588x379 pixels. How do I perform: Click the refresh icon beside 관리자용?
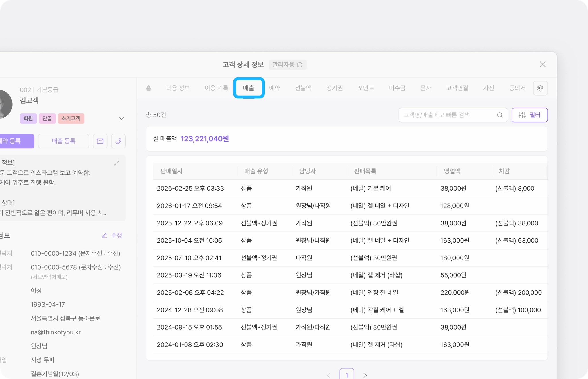pos(300,65)
